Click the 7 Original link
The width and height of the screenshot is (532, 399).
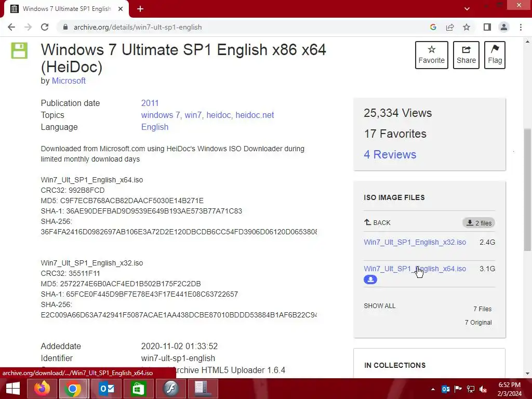tap(478, 322)
